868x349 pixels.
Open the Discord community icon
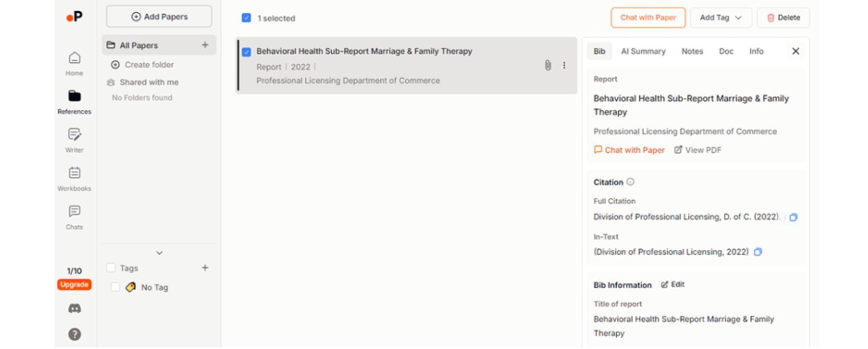[75, 308]
